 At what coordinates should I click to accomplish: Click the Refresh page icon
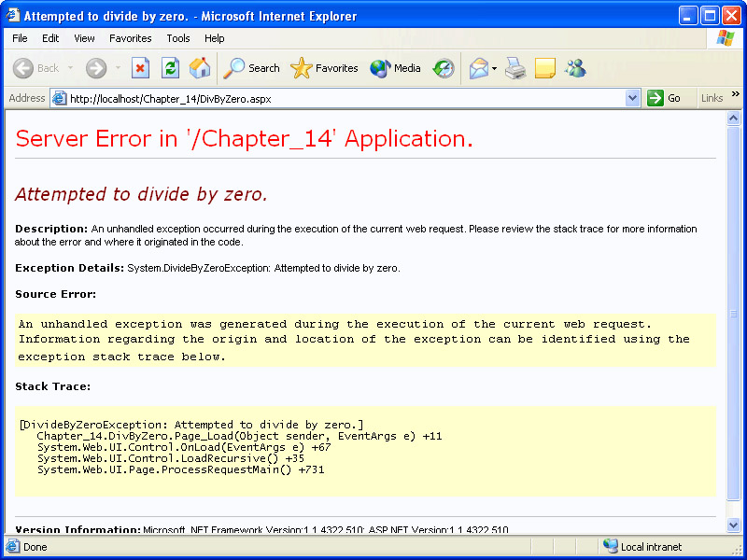point(170,68)
